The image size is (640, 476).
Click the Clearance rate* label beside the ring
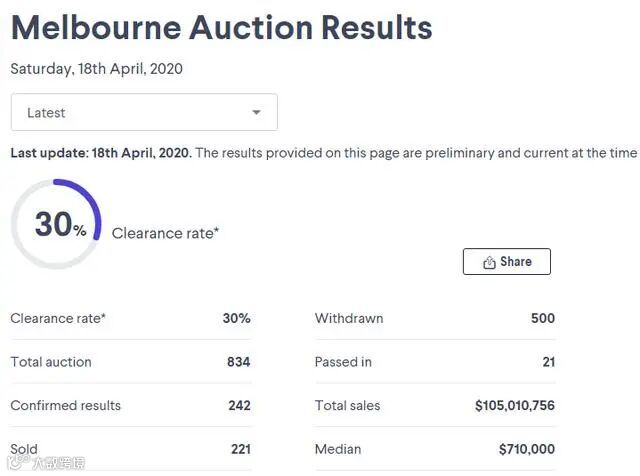click(x=165, y=233)
